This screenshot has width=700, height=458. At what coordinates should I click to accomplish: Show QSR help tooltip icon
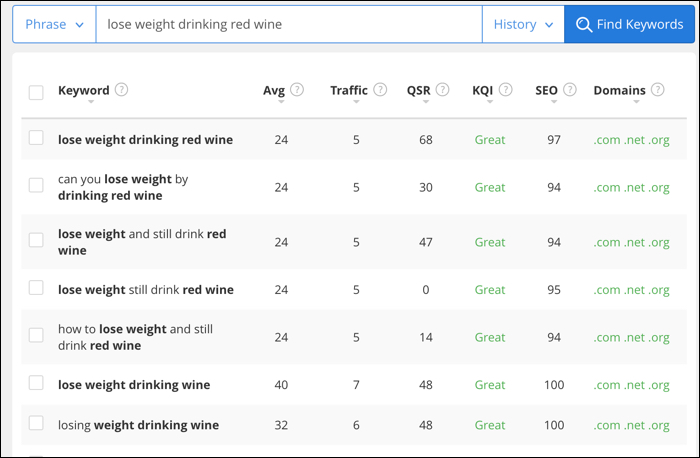click(x=442, y=90)
